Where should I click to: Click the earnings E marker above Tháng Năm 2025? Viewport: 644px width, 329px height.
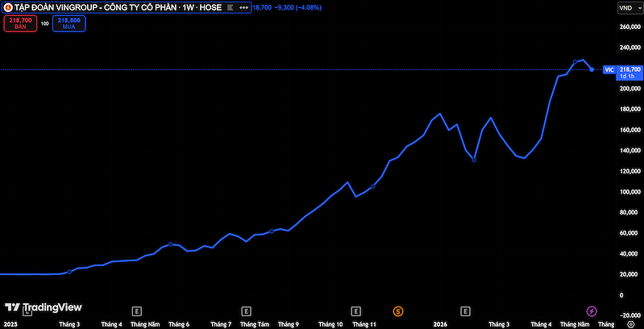136,311
